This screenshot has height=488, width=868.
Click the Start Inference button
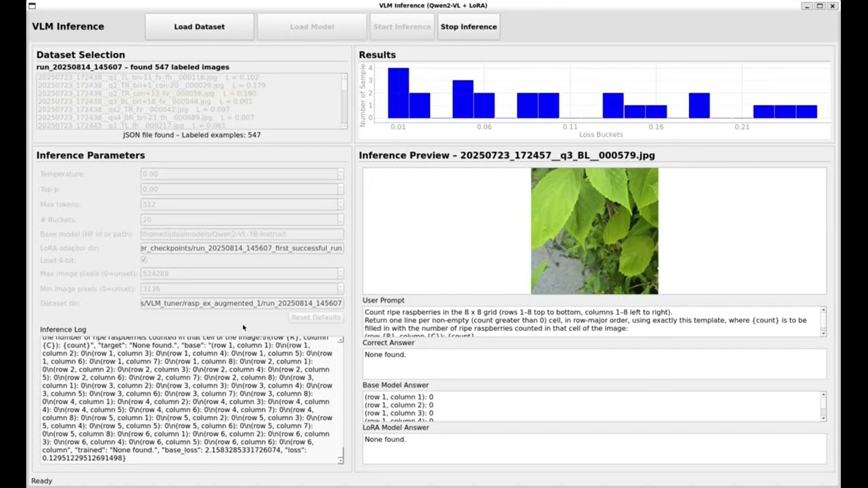pyautogui.click(x=402, y=27)
